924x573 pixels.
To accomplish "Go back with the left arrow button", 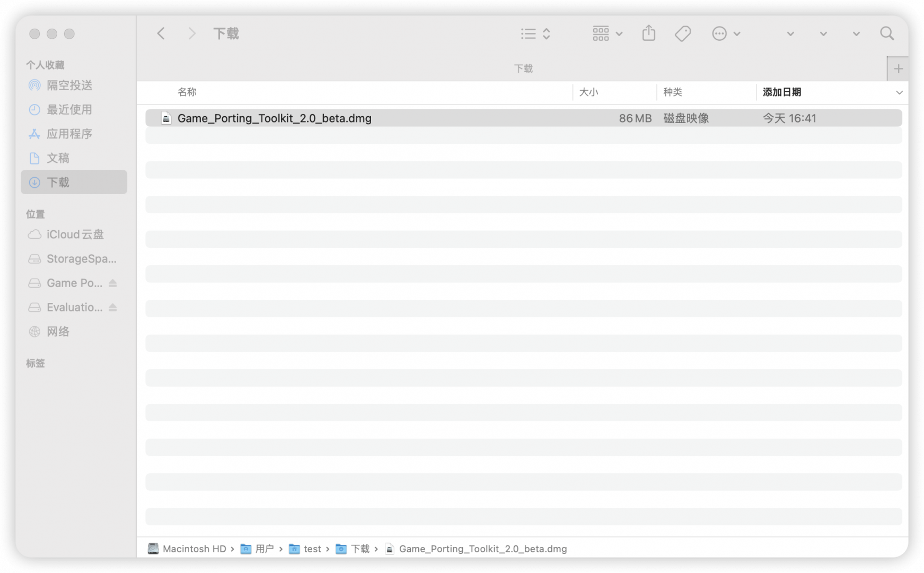I will 161,33.
